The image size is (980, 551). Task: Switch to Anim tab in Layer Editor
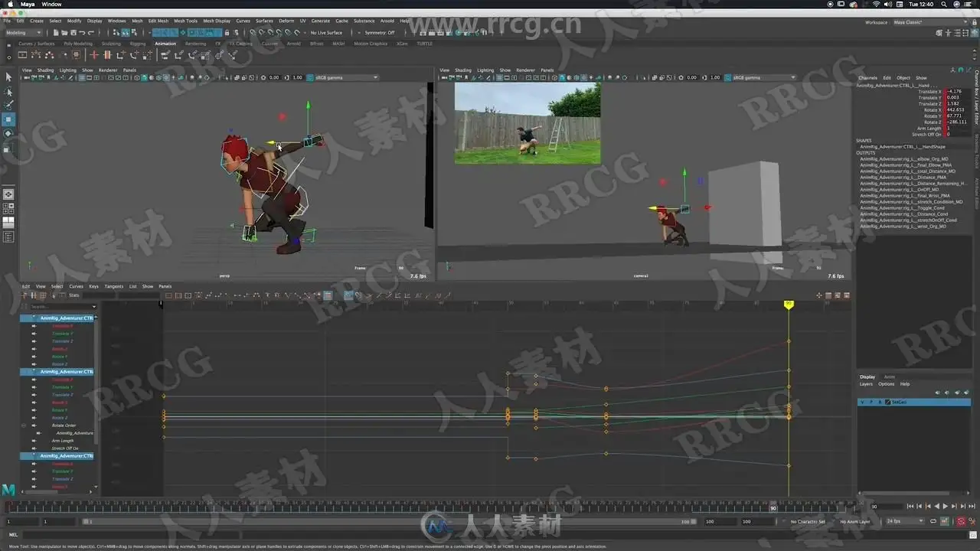click(x=890, y=377)
